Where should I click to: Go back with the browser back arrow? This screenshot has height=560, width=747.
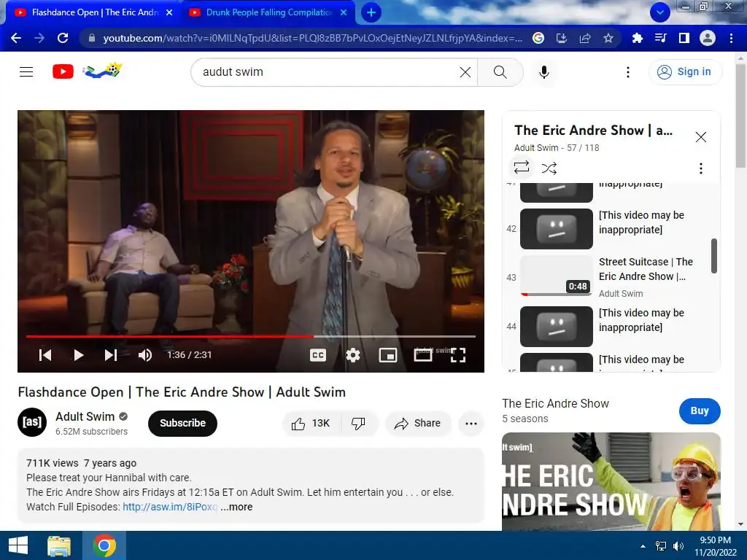(16, 38)
